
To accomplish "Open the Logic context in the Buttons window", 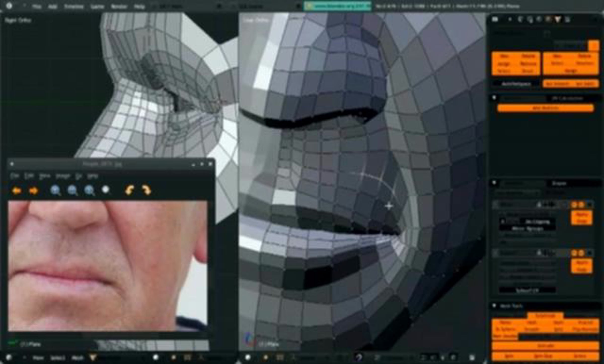I will (x=520, y=19).
